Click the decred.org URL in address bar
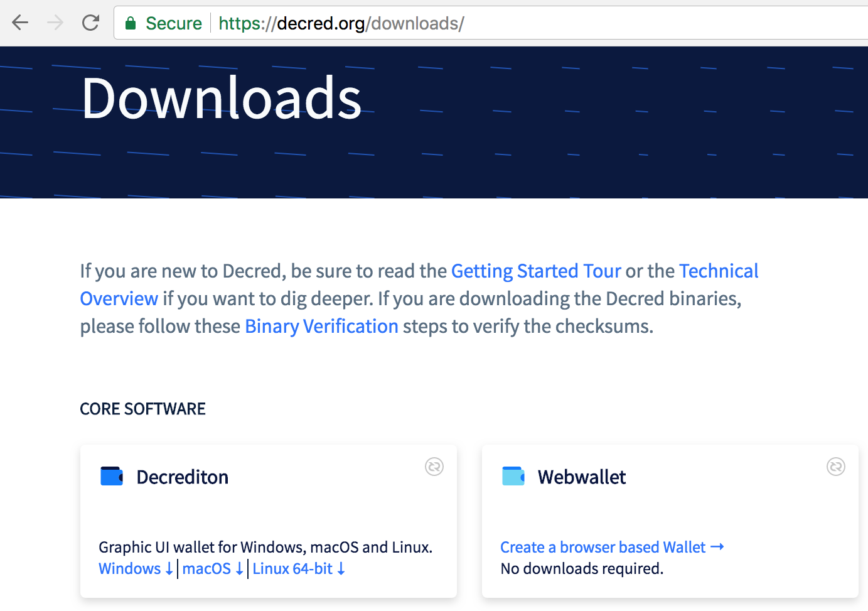This screenshot has width=868, height=611. point(341,23)
